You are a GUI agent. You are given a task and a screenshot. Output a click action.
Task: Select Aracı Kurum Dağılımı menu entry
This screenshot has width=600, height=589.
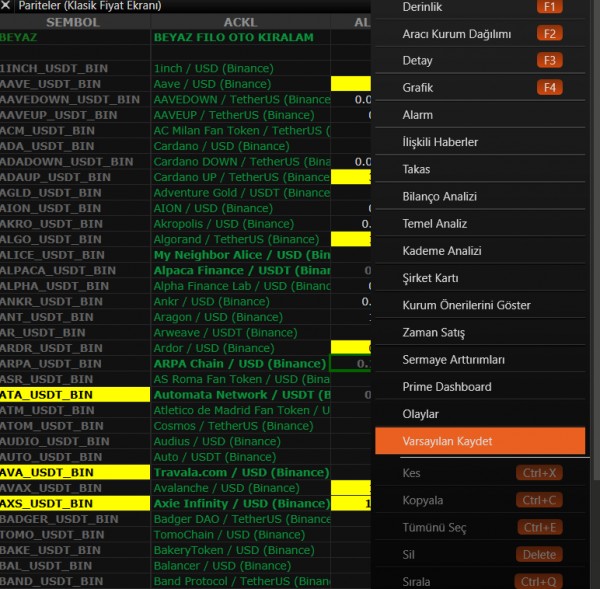click(x=480, y=34)
